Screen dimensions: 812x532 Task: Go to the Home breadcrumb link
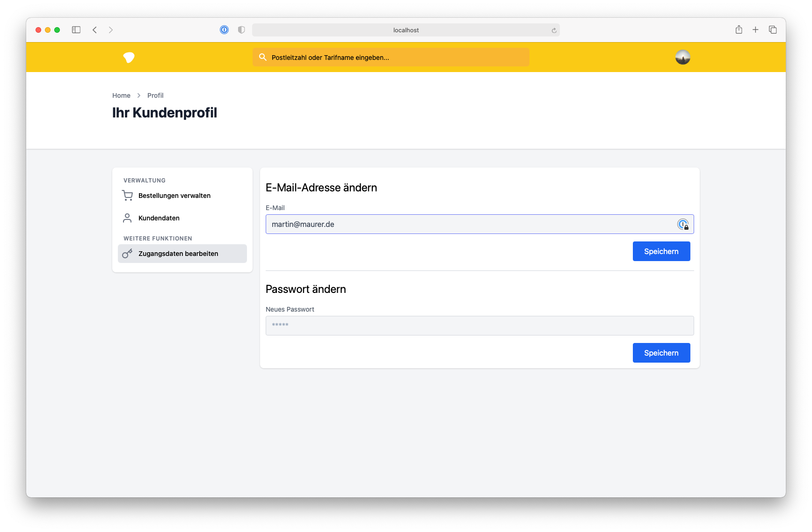point(121,95)
